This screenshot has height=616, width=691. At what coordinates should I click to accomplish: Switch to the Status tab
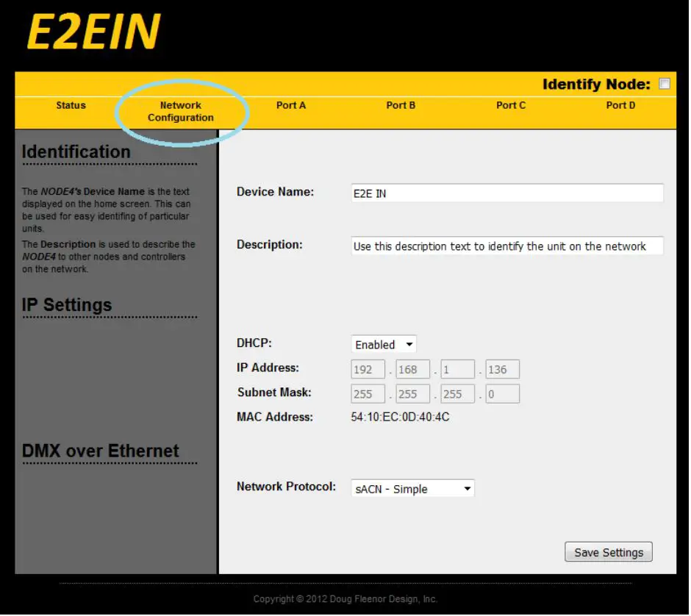[70, 105]
